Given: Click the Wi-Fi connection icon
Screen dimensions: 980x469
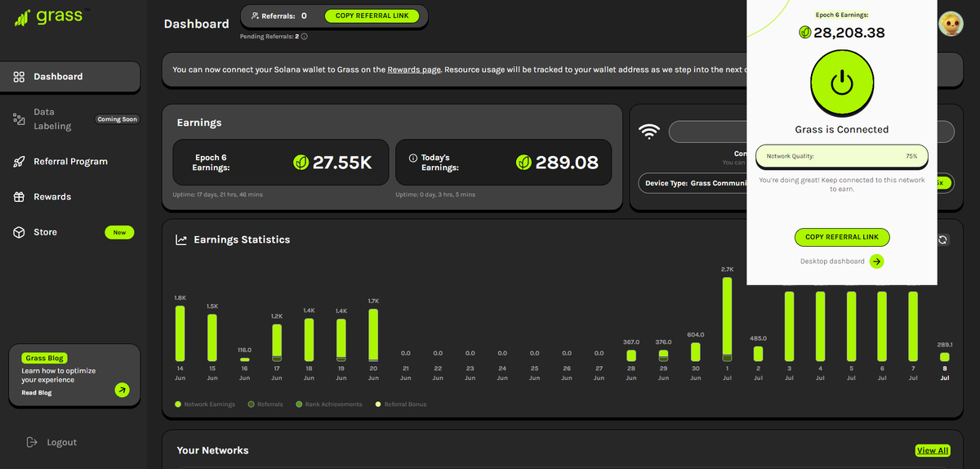Looking at the screenshot, I should tap(649, 132).
